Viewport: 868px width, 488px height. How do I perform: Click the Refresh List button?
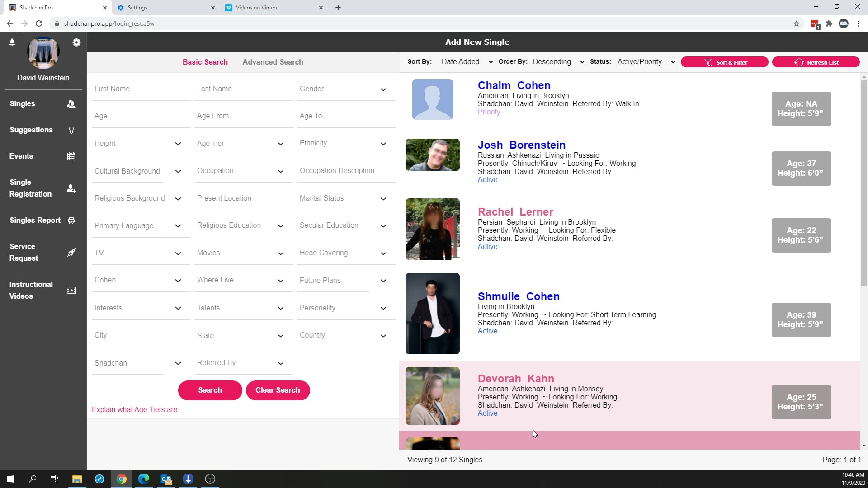coord(816,62)
